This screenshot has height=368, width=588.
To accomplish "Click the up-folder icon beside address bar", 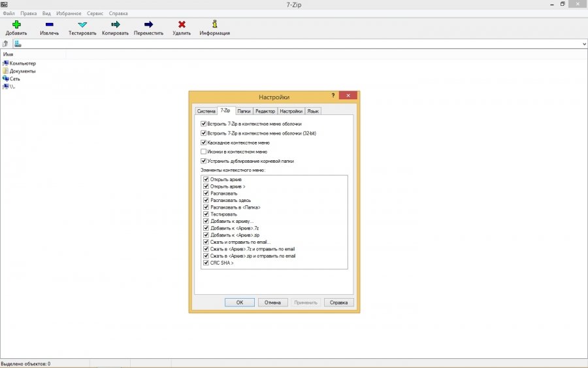I will click(5, 44).
